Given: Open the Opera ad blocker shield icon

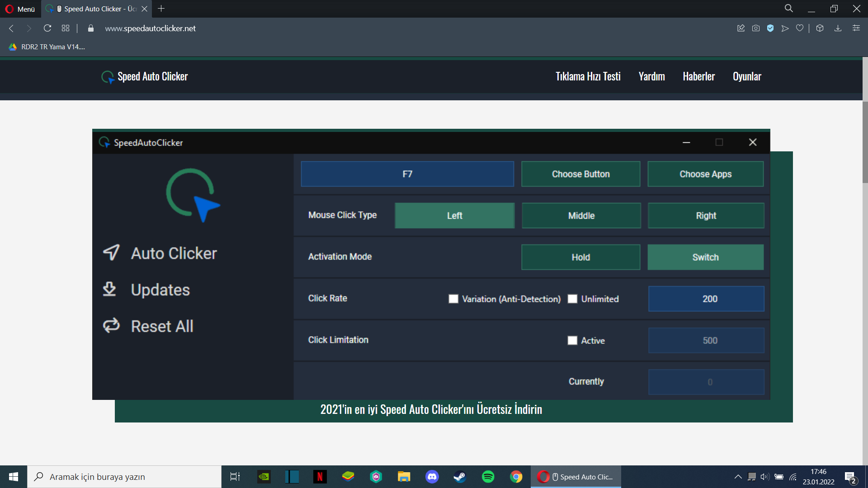Looking at the screenshot, I should coord(770,28).
